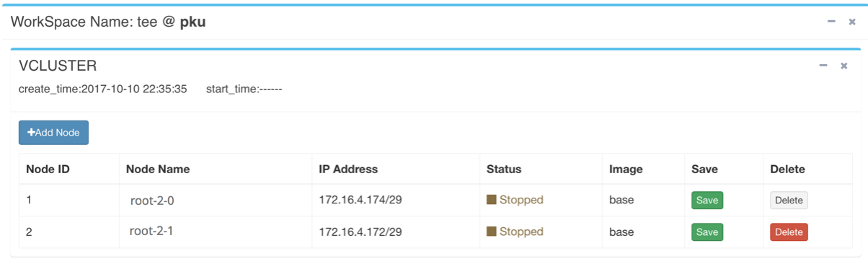Click the Stopped status icon of root-2-0
This screenshot has width=868, height=264.
pos(492,200)
